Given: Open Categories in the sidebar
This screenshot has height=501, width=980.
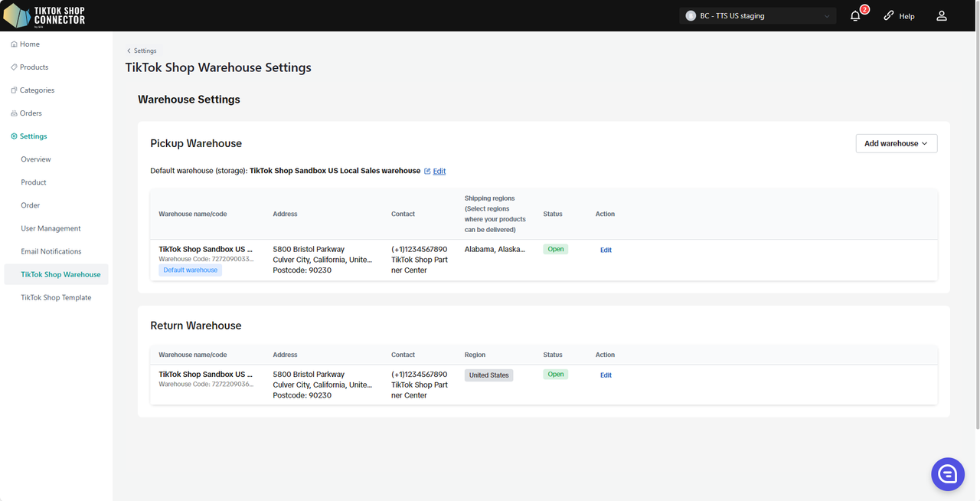Looking at the screenshot, I should (37, 90).
